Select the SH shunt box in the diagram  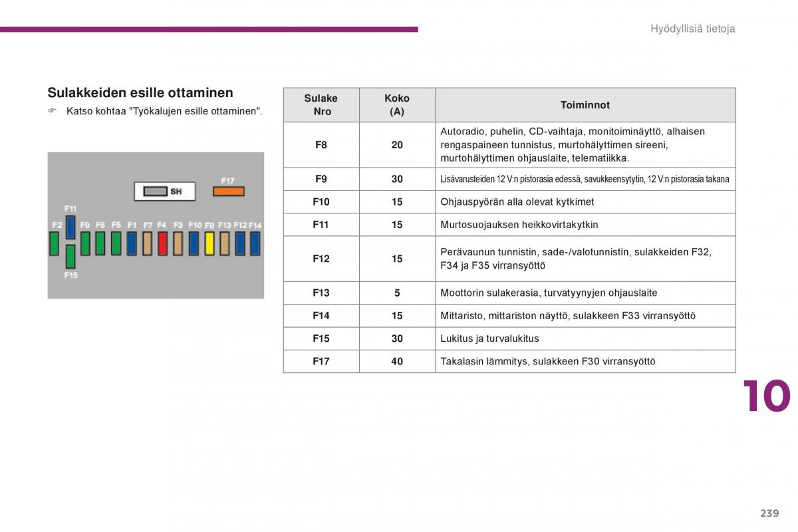165,192
